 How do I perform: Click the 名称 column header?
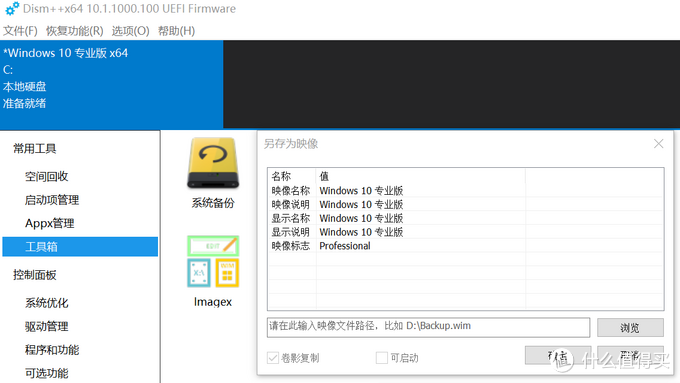(292, 176)
